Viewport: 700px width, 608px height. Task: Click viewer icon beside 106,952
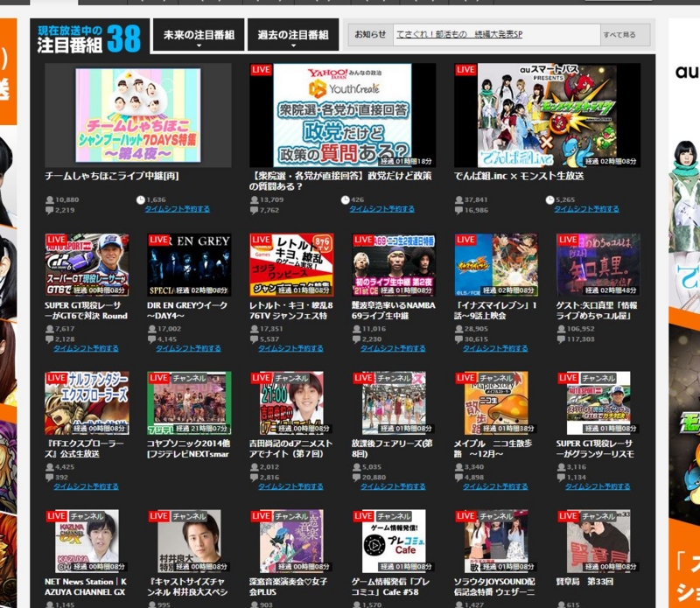click(561, 329)
